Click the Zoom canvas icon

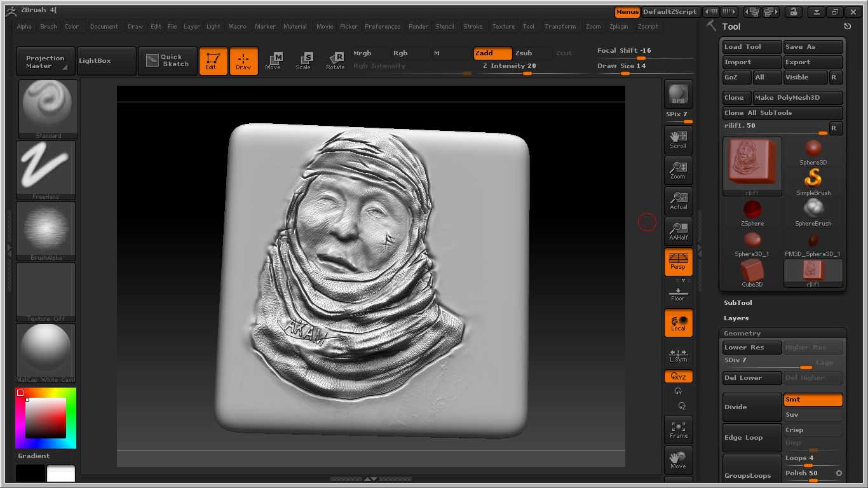[x=678, y=170]
